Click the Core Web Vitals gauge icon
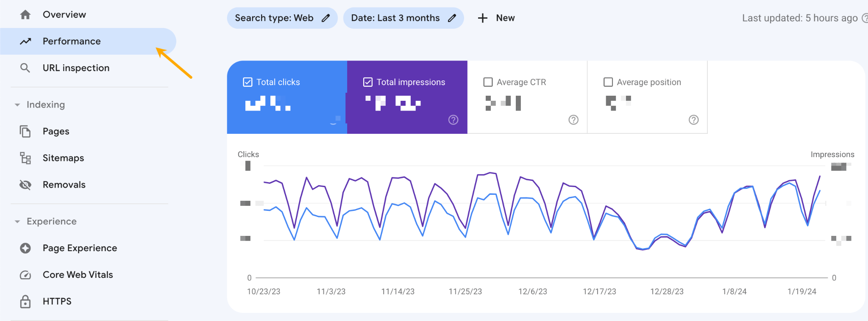Viewport: 868px width, 321px height. (25, 275)
